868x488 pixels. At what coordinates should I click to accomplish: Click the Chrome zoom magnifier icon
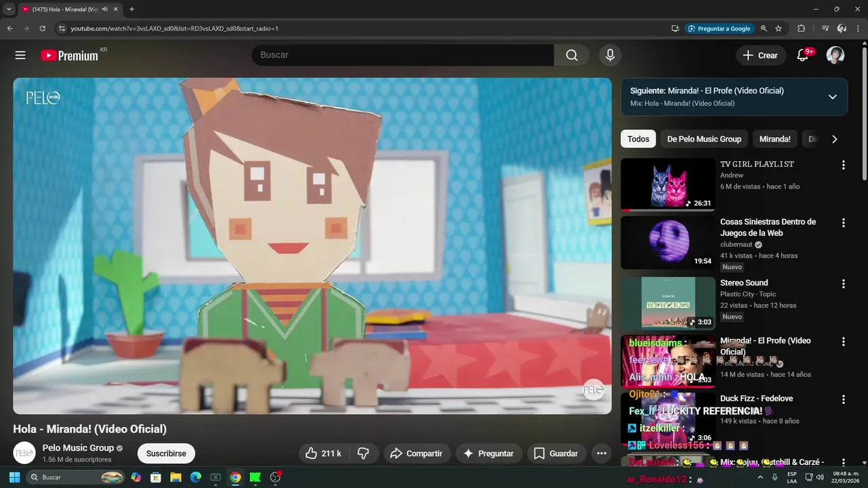(x=764, y=28)
